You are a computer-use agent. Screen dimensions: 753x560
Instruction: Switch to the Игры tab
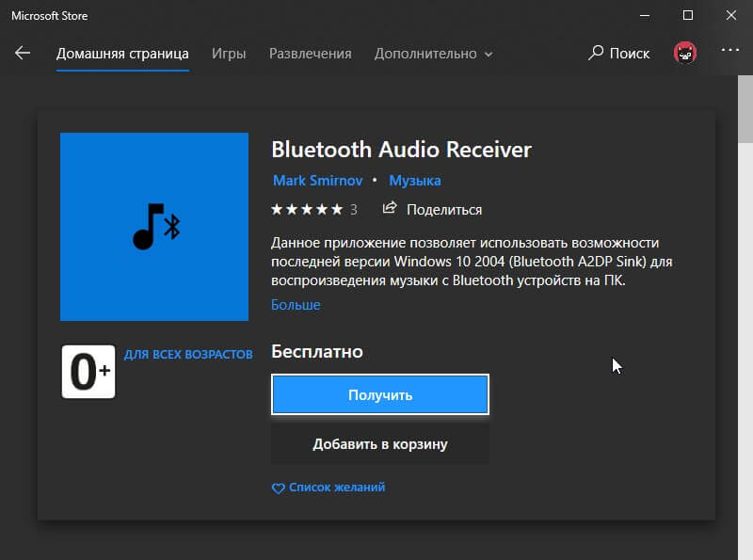pyautogui.click(x=229, y=54)
